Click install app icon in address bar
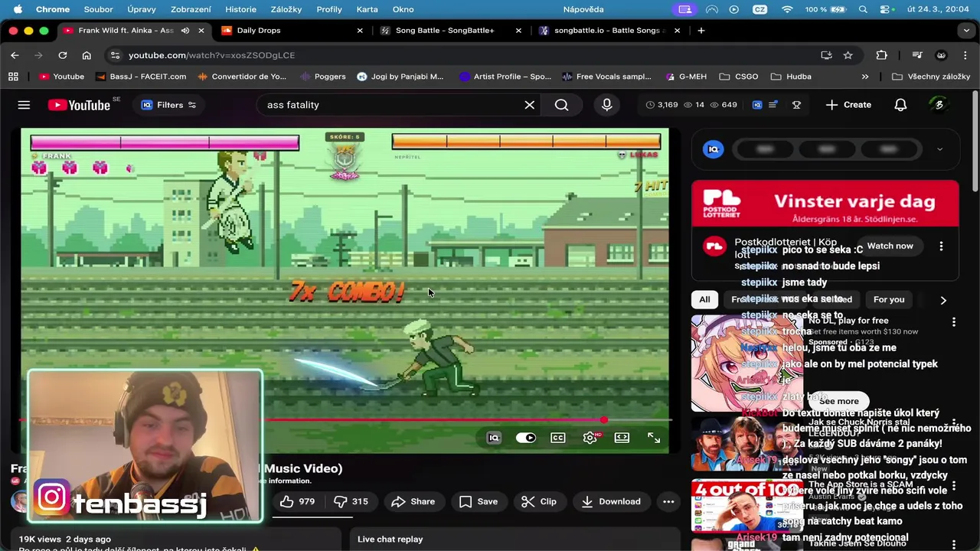The width and height of the screenshot is (980, 551). (x=825, y=55)
